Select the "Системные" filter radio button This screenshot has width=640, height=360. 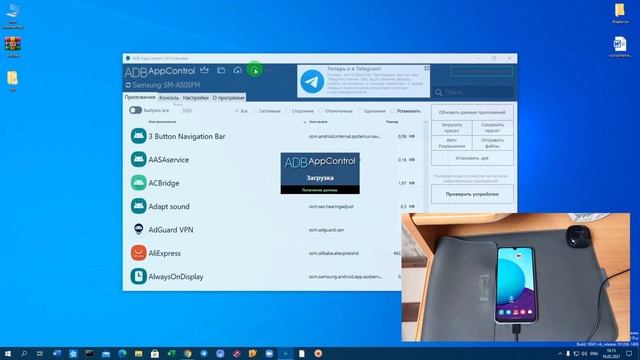click(x=255, y=111)
